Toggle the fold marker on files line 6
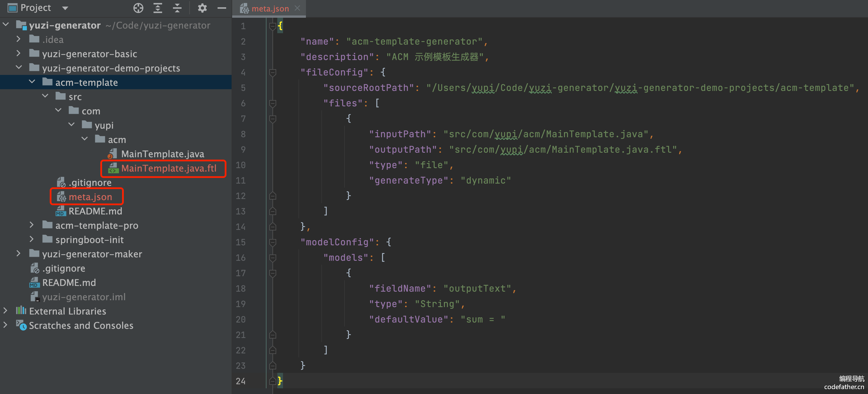The height and width of the screenshot is (394, 868). (273, 103)
